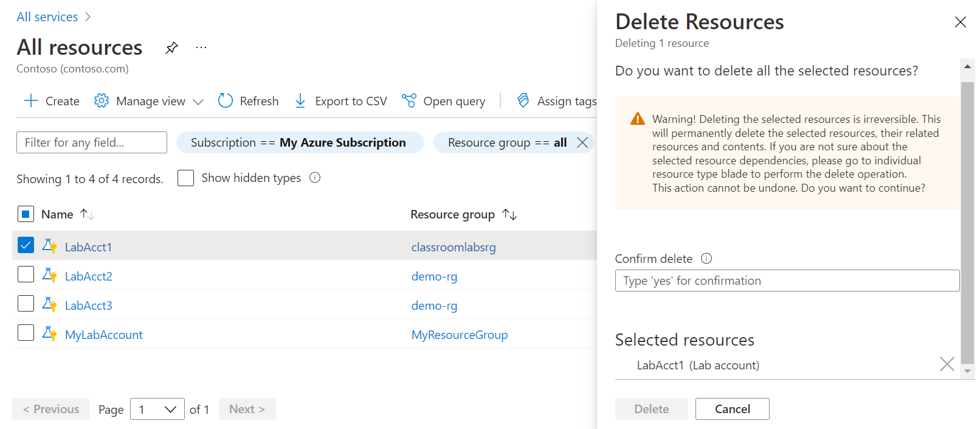Show info tooltip beside Confirm delete
The image size is (980, 429).
coord(706,259)
